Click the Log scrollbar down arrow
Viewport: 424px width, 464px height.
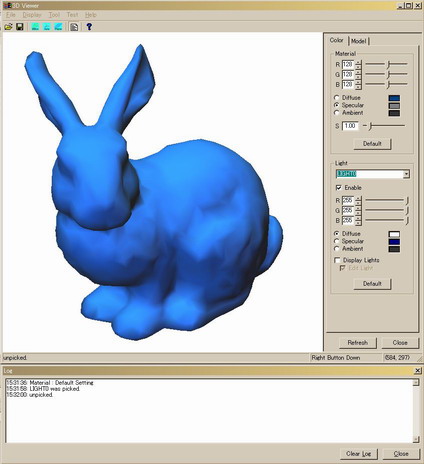(x=416, y=440)
